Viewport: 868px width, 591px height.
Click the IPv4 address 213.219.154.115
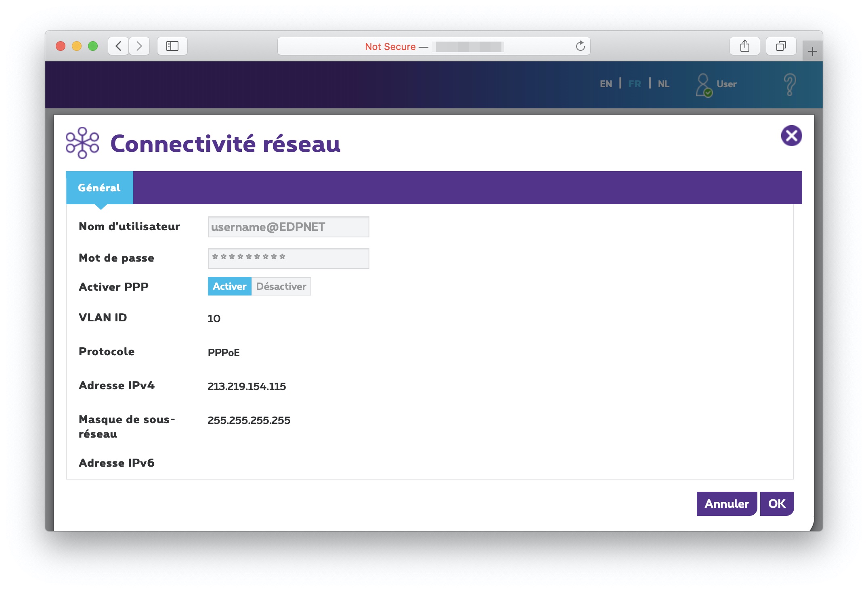247,386
